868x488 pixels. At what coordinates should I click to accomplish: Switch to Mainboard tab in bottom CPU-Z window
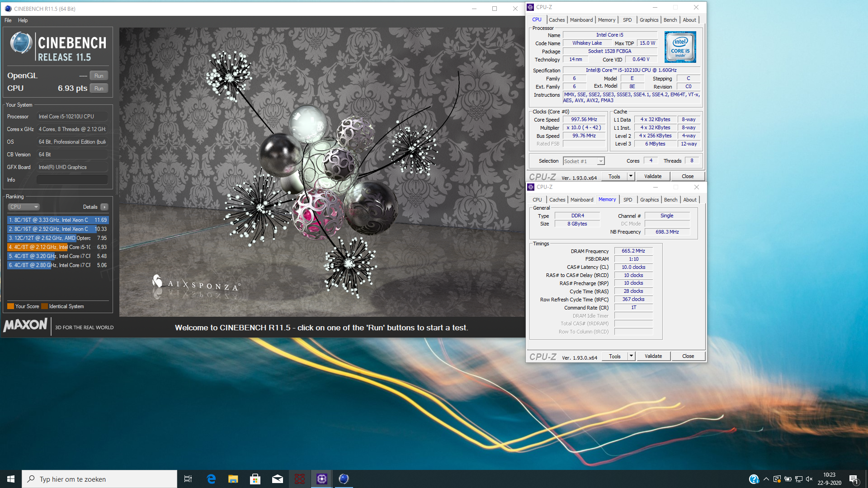[581, 200]
